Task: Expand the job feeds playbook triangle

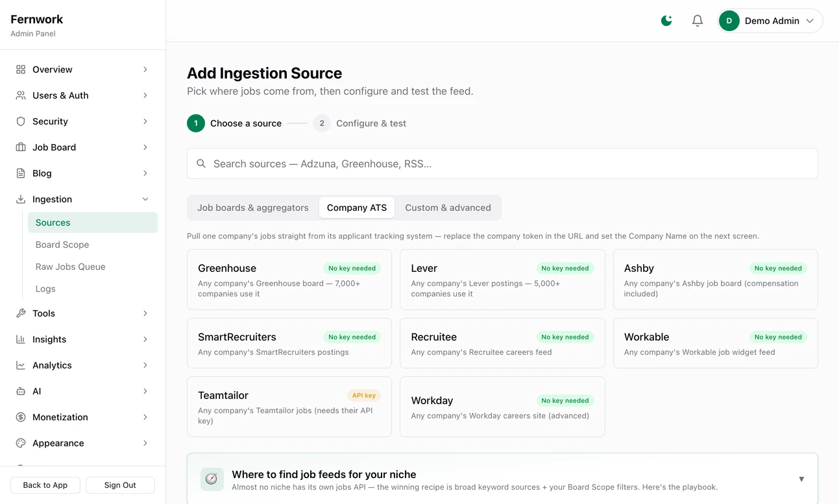Action: point(801,479)
